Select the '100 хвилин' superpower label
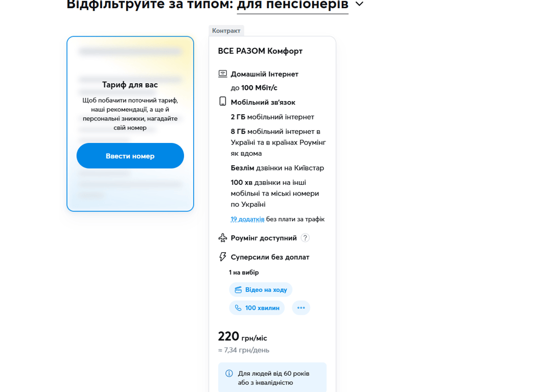The image size is (533, 392). tap(262, 308)
